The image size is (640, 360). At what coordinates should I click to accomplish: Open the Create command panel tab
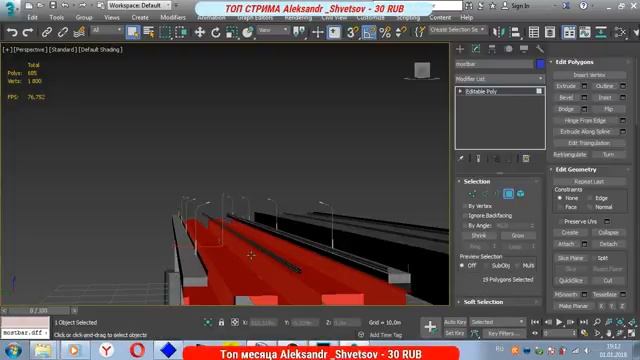[460, 49]
